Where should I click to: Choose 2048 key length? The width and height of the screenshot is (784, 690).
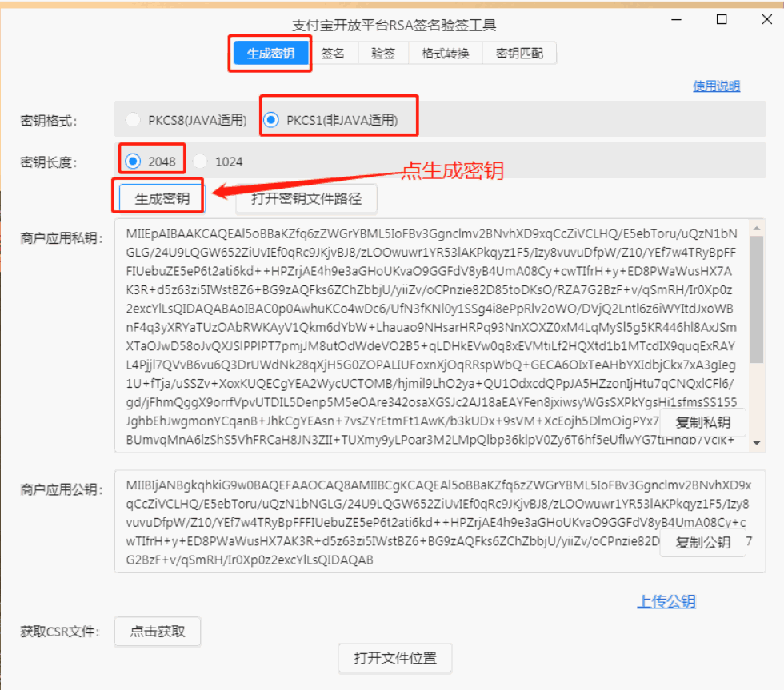click(150, 162)
